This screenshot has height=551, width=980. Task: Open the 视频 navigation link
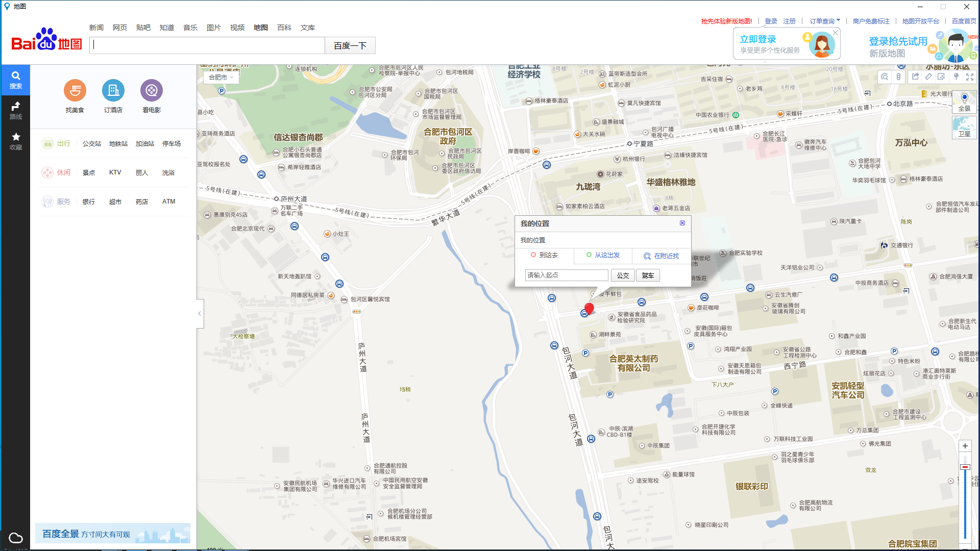point(237,28)
